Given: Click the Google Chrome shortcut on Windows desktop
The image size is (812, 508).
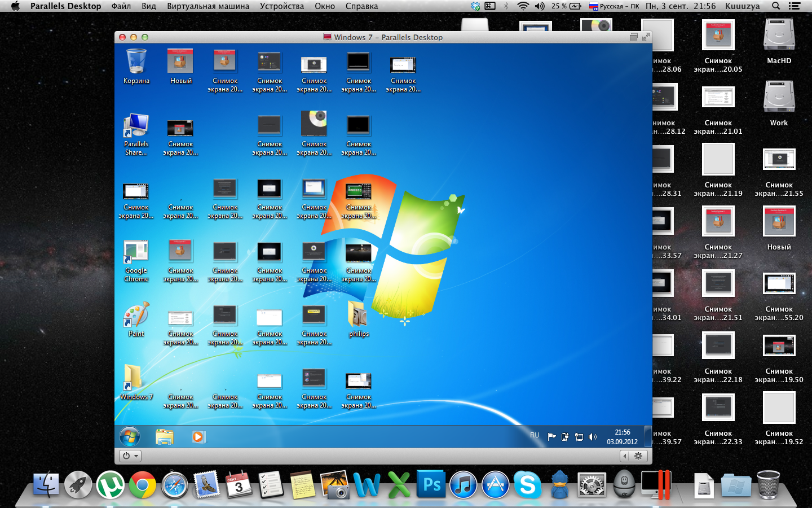Looking at the screenshot, I should [136, 253].
